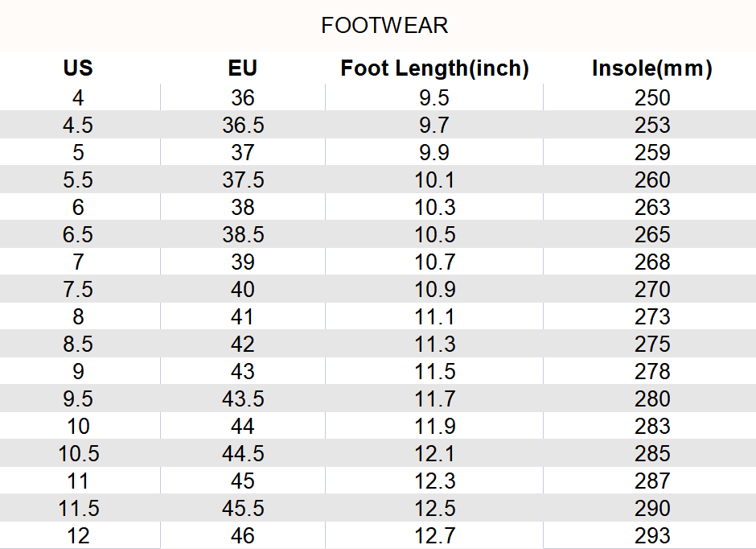The image size is (756, 549).
Task: Select US size 4 cell
Action: [78, 98]
